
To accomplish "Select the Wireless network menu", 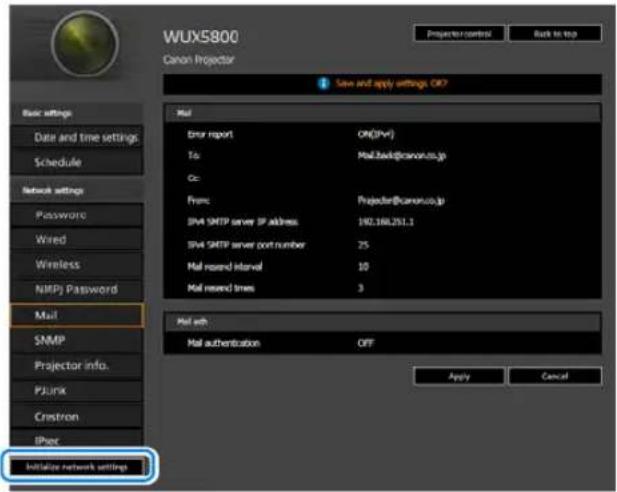I will [77, 264].
